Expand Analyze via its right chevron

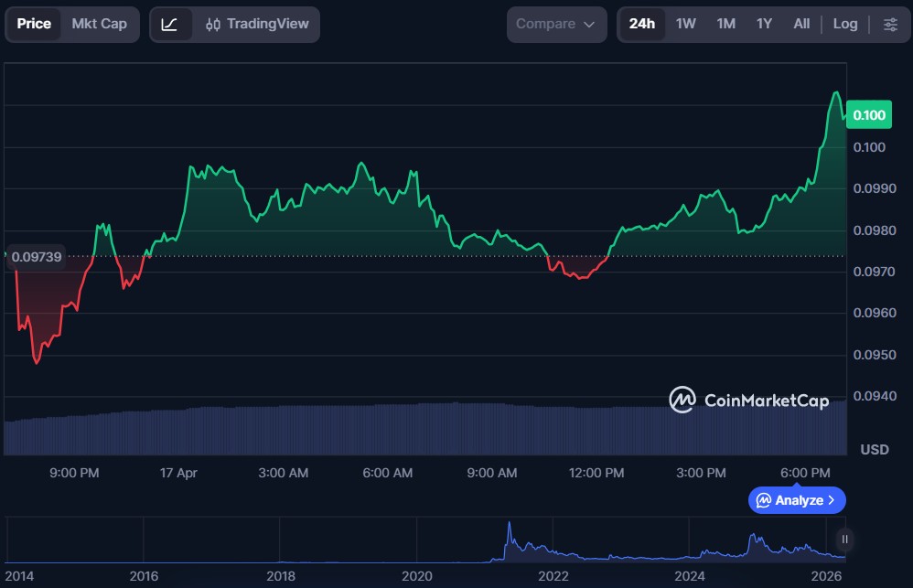[x=831, y=500]
